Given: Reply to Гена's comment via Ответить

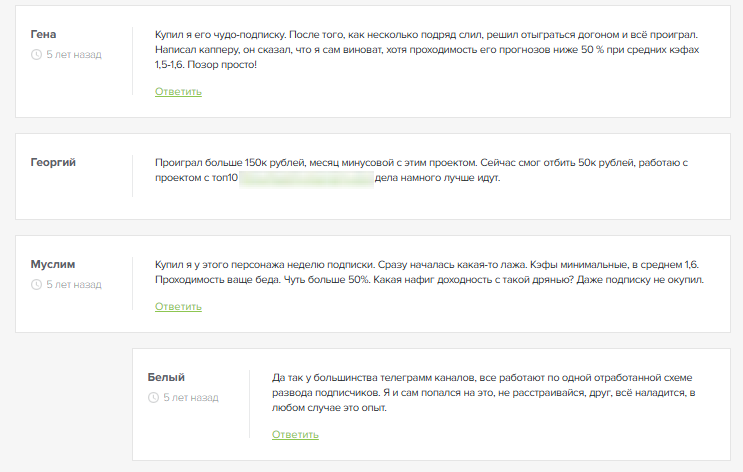Looking at the screenshot, I should (178, 91).
